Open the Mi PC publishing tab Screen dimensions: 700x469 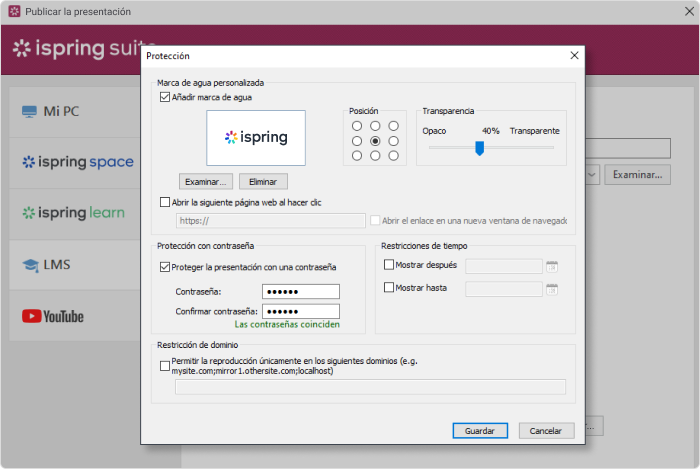[75, 112]
